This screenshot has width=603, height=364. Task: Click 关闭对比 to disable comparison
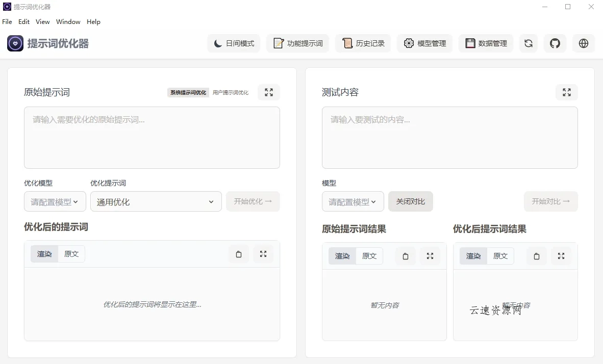(x=411, y=201)
